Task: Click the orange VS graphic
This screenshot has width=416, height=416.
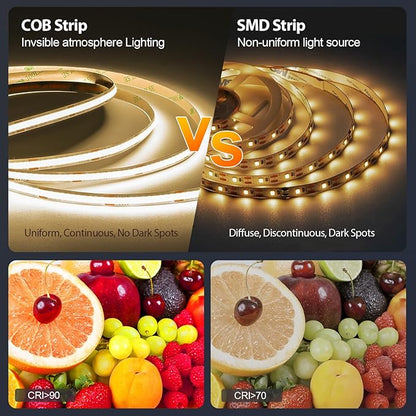Action: pyautogui.click(x=209, y=141)
